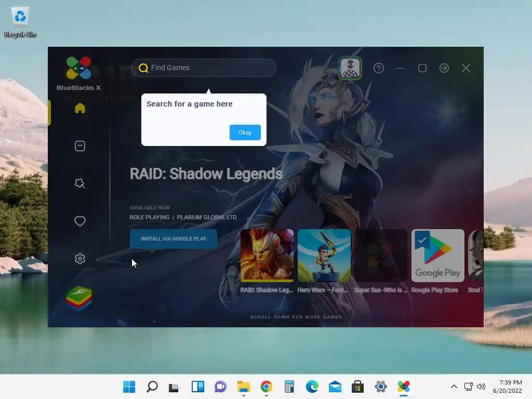The image size is (532, 399).
Task: Open the Windows Start menu
Action: coord(129,387)
